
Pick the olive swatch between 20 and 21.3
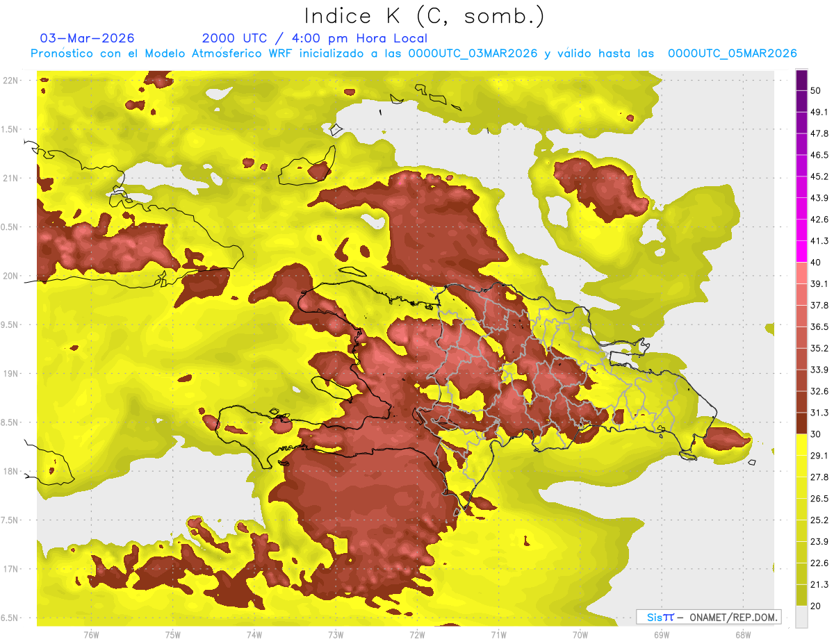[801, 596]
